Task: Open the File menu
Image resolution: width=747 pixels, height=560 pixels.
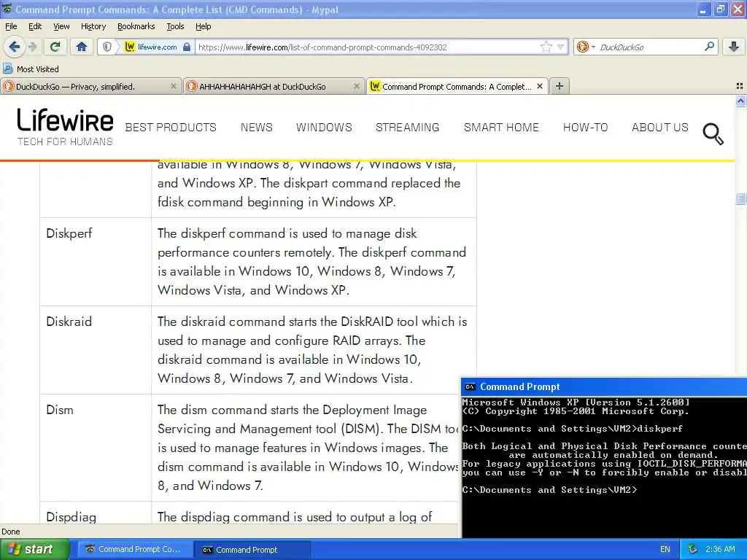Action: coord(11,26)
